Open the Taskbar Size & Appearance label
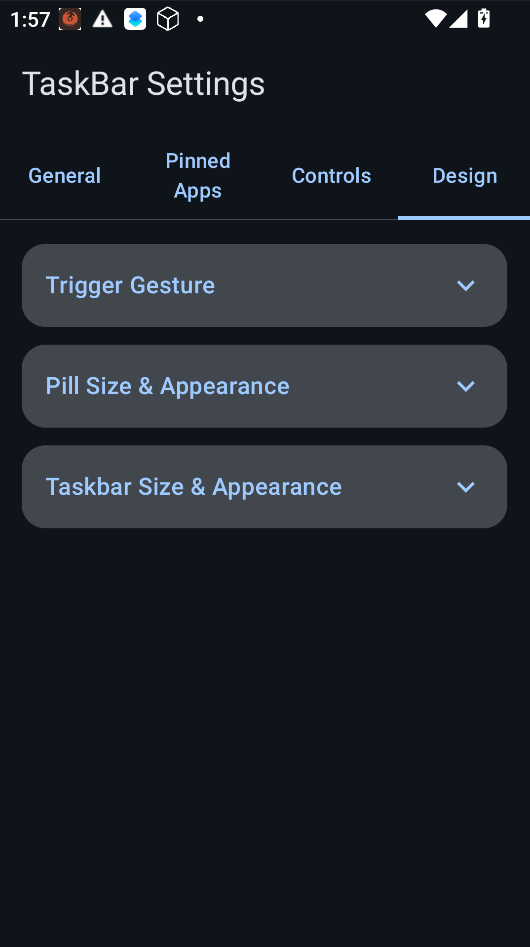 click(194, 487)
